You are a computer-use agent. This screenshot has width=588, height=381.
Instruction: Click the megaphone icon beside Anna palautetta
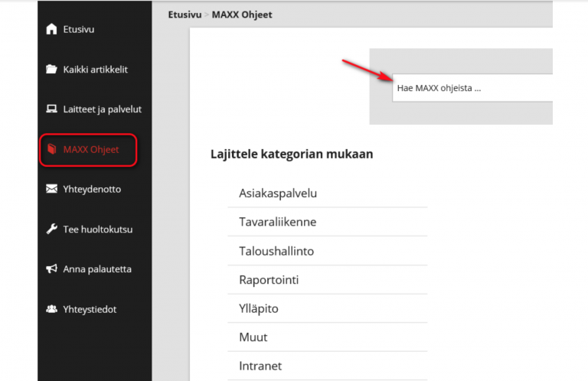tap(52, 269)
